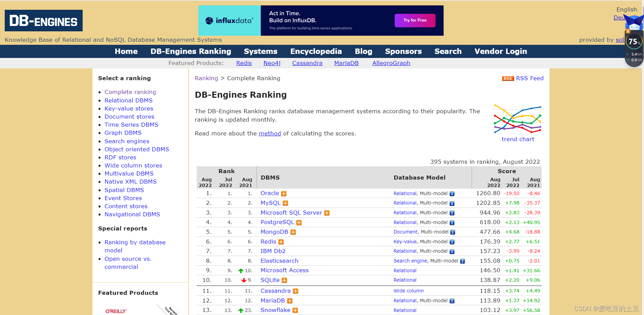Viewport: 644px width, 315px height.
Task: Click the plus icon next to SQLite
Action: coord(284,280)
